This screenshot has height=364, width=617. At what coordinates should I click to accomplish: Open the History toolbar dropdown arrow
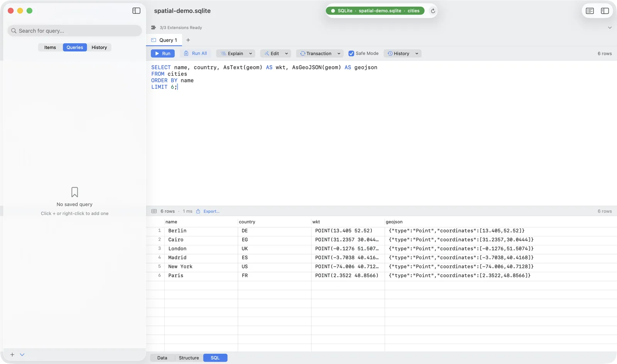click(x=417, y=54)
